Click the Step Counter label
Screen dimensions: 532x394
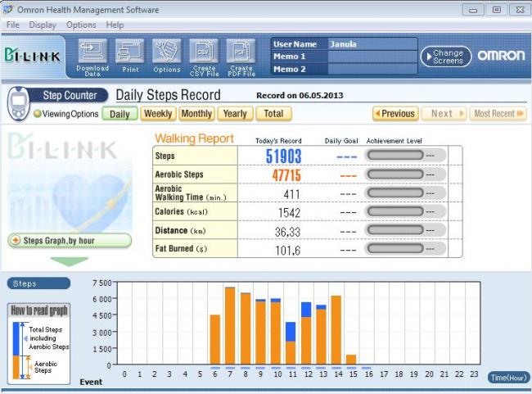(x=70, y=95)
